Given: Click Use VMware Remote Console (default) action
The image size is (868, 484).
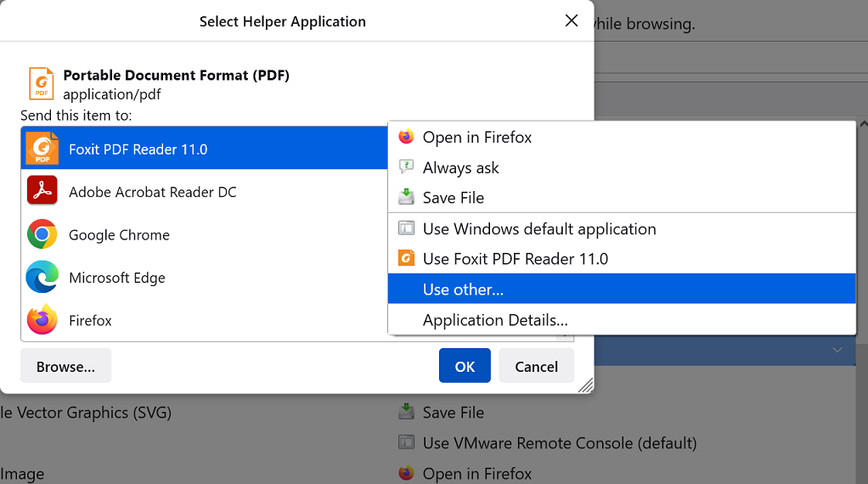Looking at the screenshot, I should click(x=560, y=443).
